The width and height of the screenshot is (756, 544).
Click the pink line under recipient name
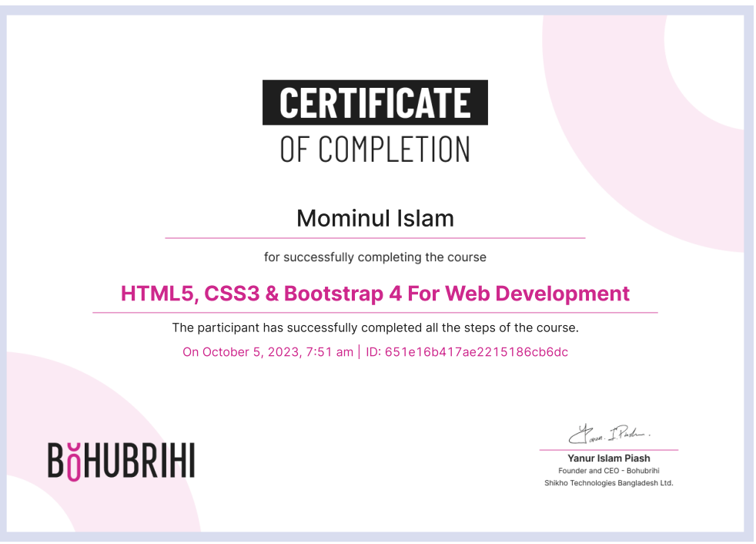(x=375, y=238)
